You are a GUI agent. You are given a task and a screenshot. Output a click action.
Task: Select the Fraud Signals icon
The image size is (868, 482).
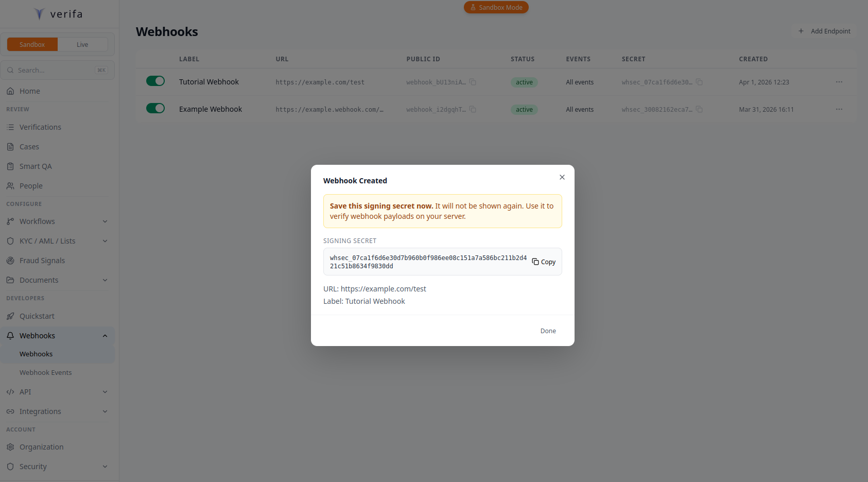11,260
